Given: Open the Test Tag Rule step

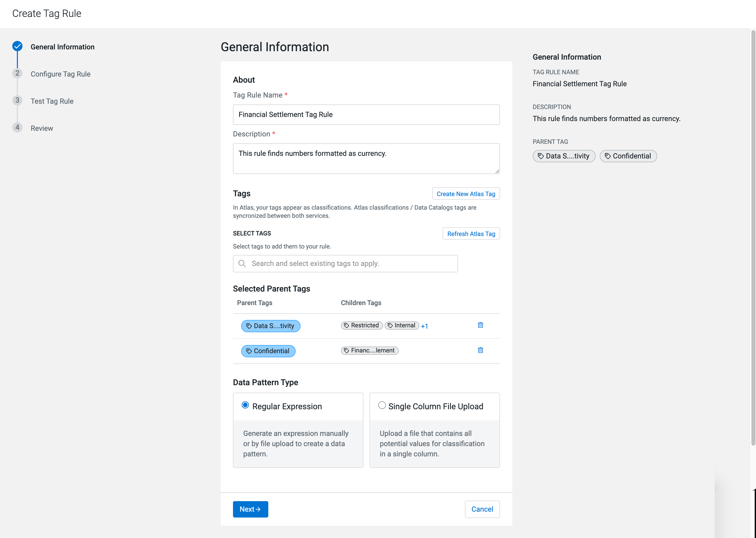Looking at the screenshot, I should coord(52,101).
